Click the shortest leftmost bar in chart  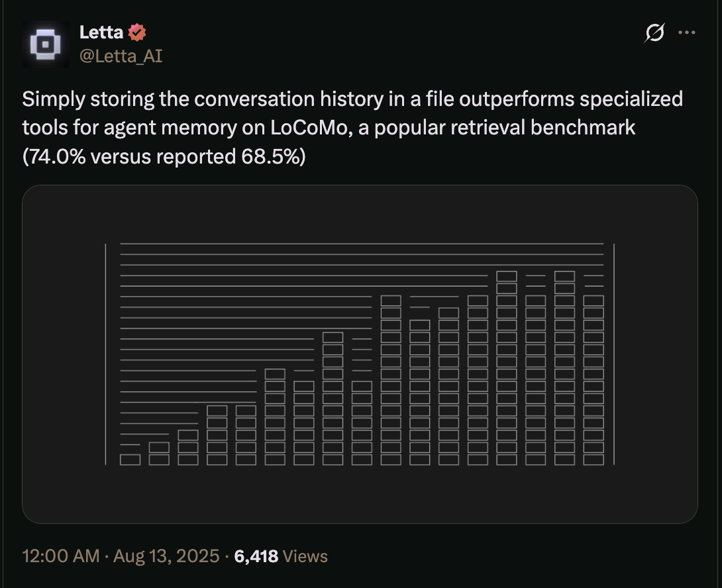pos(130,460)
